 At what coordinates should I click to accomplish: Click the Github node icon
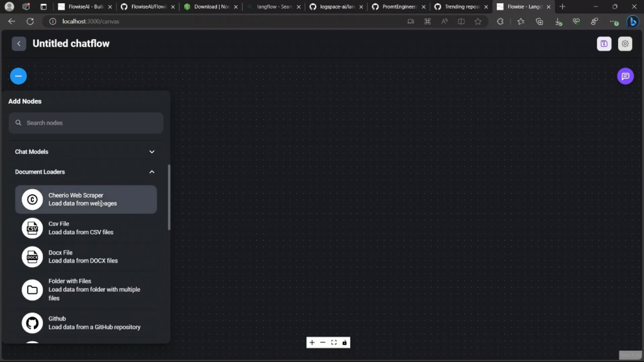click(x=32, y=323)
